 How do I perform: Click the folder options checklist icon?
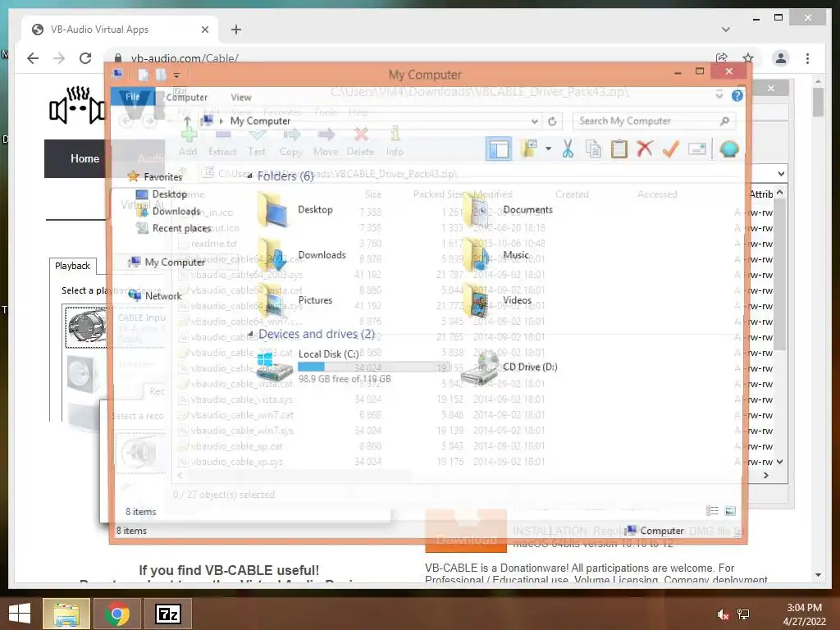529,149
